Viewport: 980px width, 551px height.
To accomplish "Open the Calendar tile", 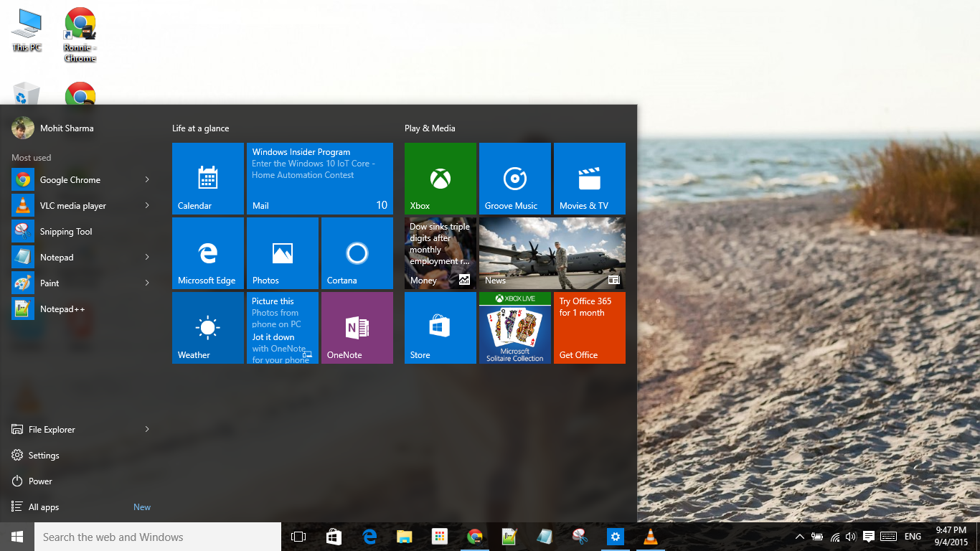I will [x=208, y=179].
